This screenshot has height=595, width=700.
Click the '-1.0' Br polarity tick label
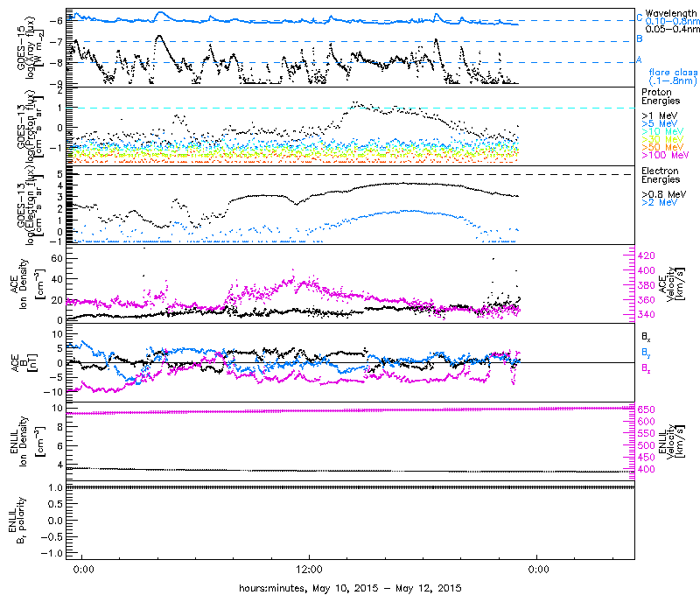[52, 554]
